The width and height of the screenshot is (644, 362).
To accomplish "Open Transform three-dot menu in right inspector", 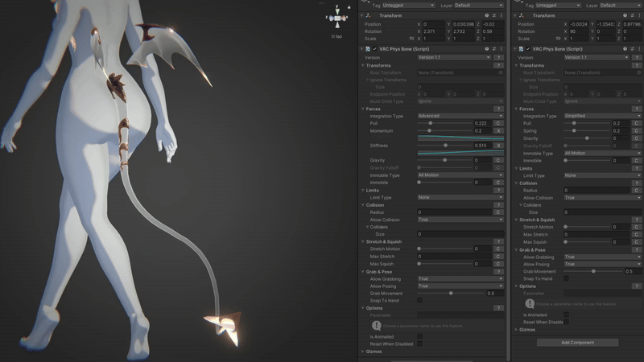I will point(639,15).
